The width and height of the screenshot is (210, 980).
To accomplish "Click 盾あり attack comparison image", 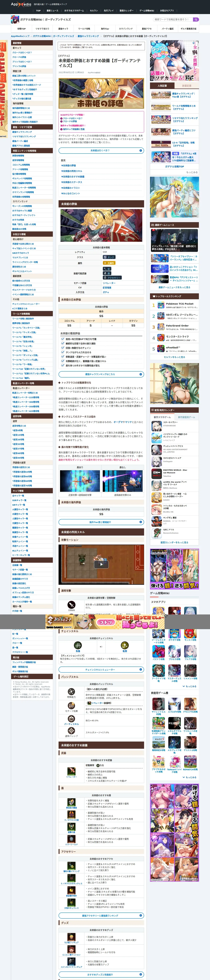I will coord(80,481).
